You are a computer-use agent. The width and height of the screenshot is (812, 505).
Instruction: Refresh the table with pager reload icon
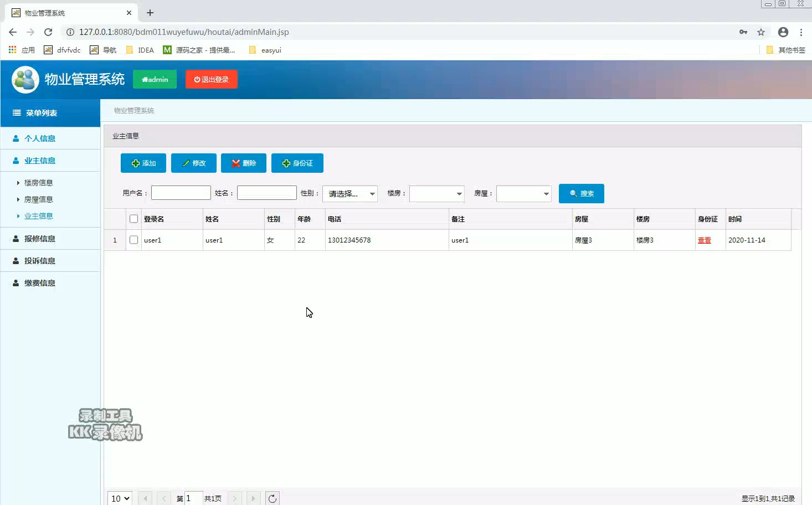click(273, 498)
